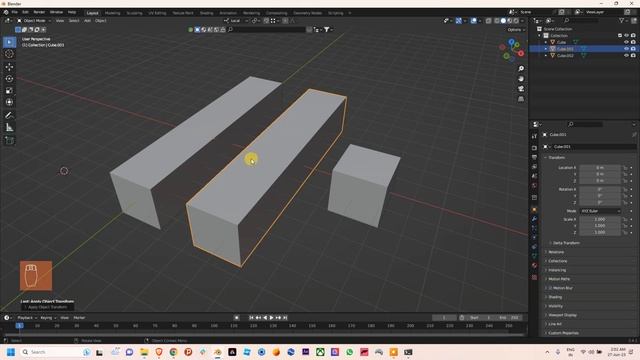Open the timeline Playback menu
Viewport: 640px width, 360px height.
(x=27, y=318)
